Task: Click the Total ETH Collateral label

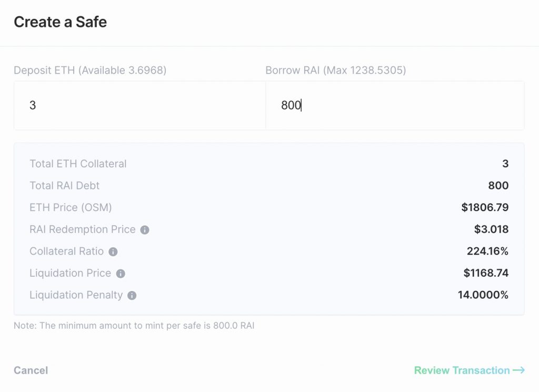Action: (78, 164)
